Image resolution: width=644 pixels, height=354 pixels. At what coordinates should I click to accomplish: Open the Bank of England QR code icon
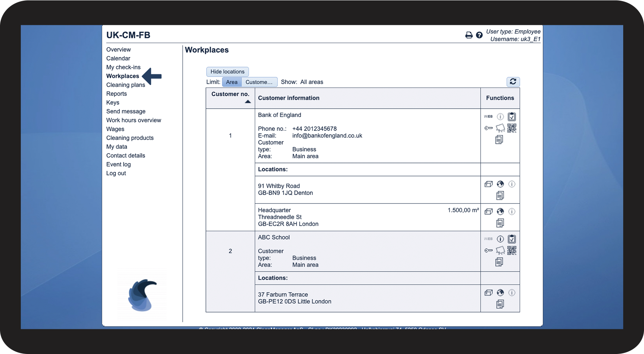coord(512,128)
